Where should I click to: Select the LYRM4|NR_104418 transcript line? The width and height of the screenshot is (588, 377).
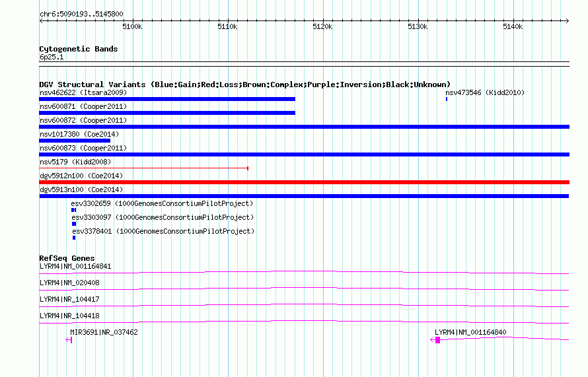coord(304,322)
